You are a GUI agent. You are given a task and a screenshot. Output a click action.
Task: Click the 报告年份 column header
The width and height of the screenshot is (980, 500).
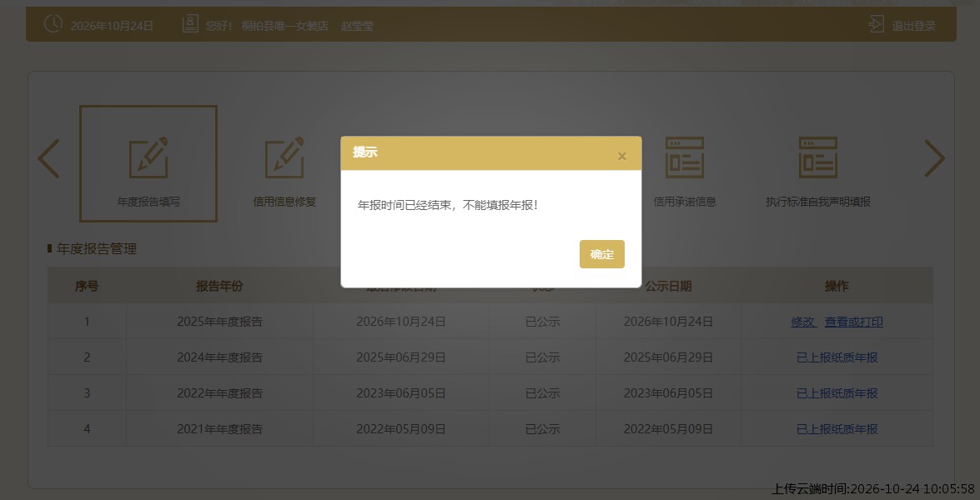click(219, 286)
